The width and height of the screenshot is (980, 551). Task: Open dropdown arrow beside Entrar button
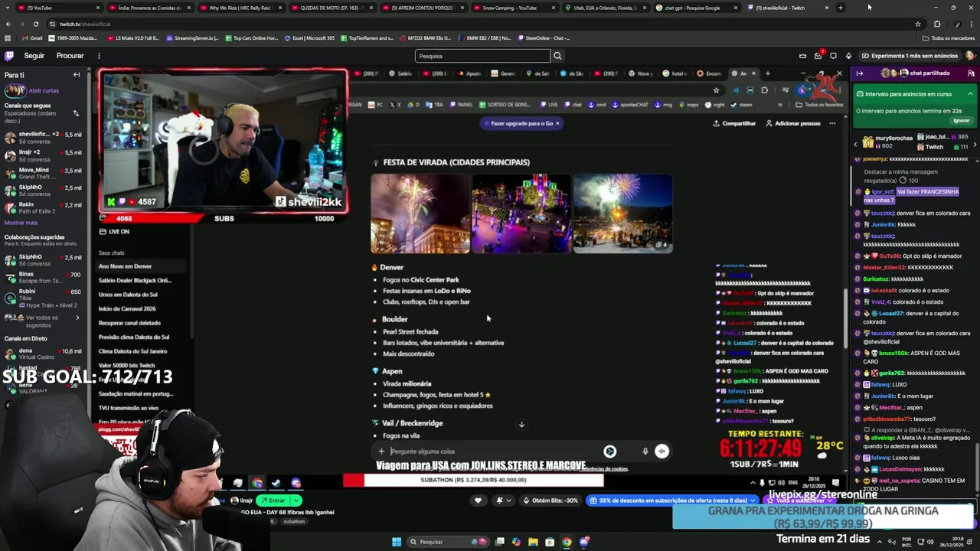(x=296, y=500)
